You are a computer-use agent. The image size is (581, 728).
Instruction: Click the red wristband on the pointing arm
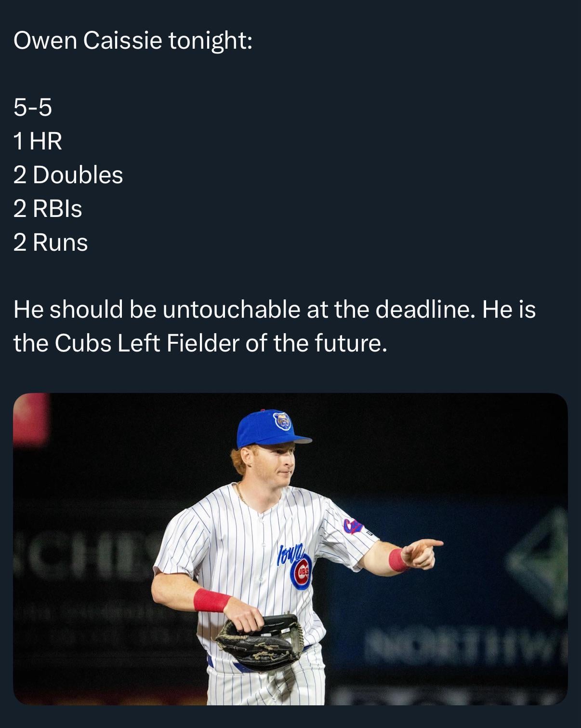(x=397, y=560)
